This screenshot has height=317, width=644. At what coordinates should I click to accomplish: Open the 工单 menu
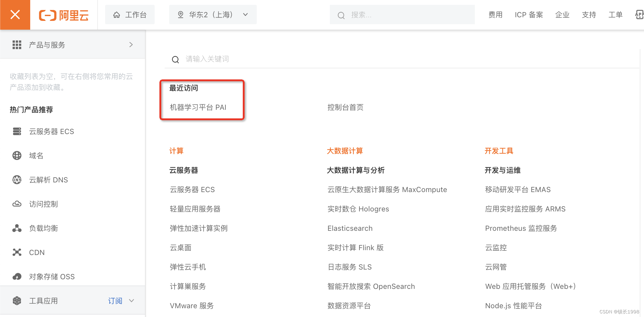click(x=616, y=15)
